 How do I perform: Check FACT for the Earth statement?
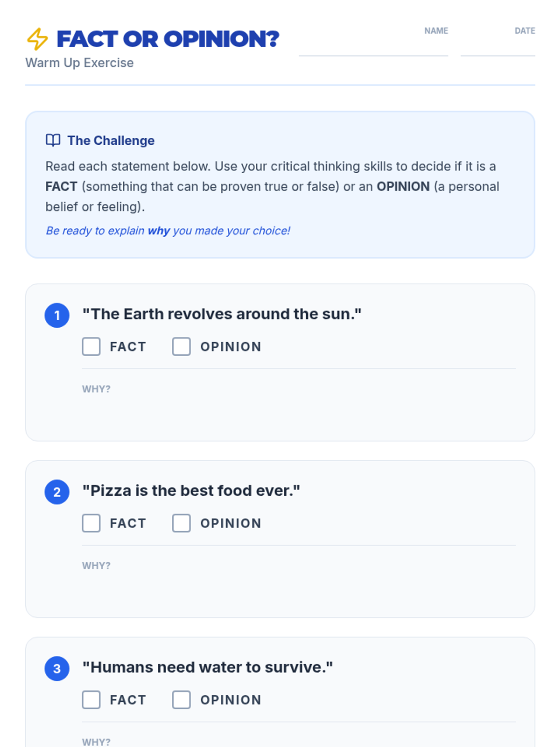click(x=91, y=347)
